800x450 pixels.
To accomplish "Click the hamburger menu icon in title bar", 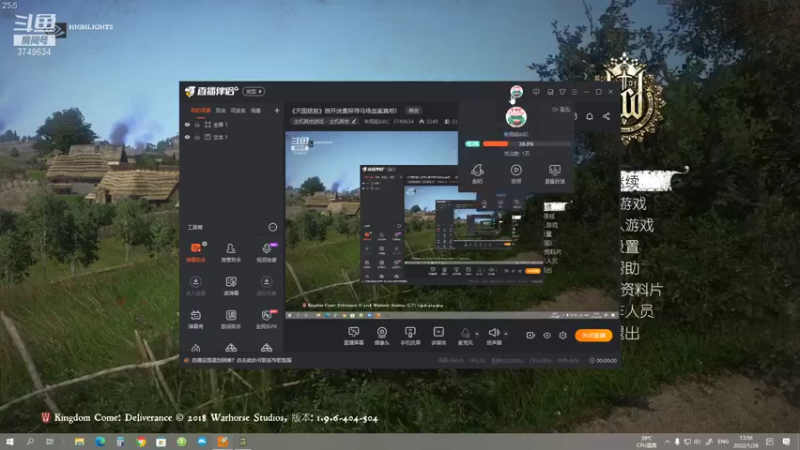I will pos(574,92).
